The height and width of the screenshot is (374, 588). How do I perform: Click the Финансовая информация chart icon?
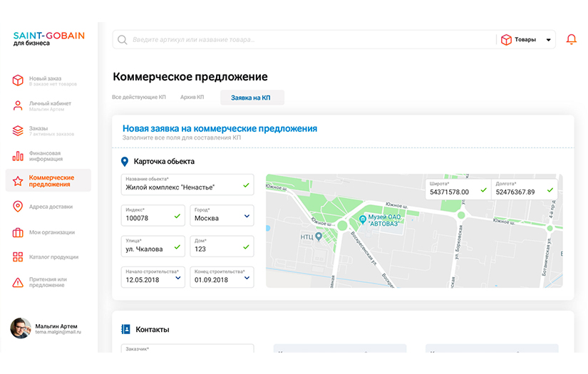(18, 156)
